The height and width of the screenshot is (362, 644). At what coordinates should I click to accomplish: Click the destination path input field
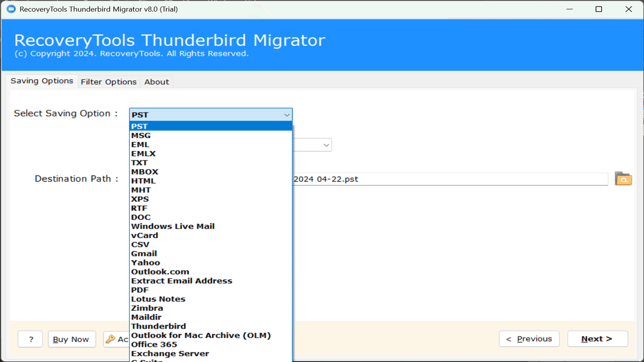pyautogui.click(x=450, y=179)
